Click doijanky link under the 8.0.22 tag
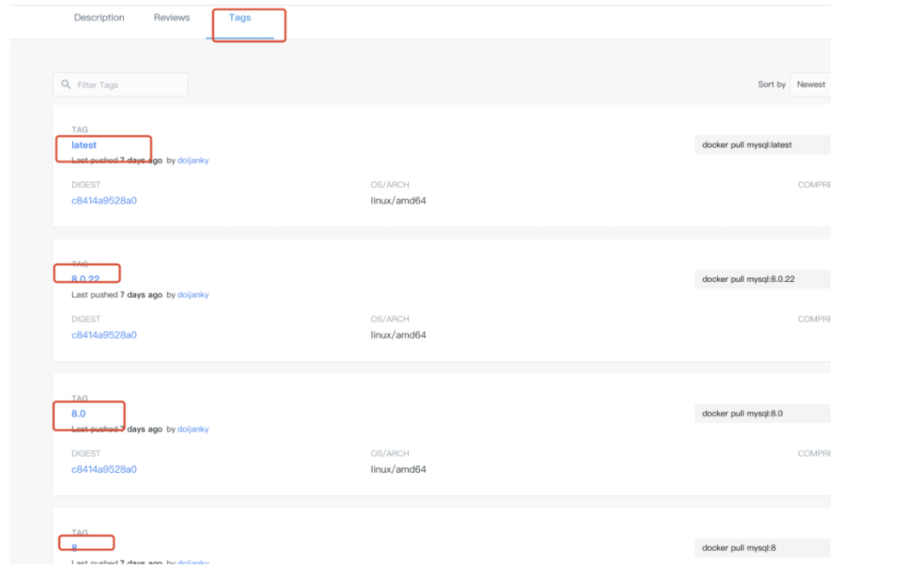924x566 pixels. [x=193, y=295]
